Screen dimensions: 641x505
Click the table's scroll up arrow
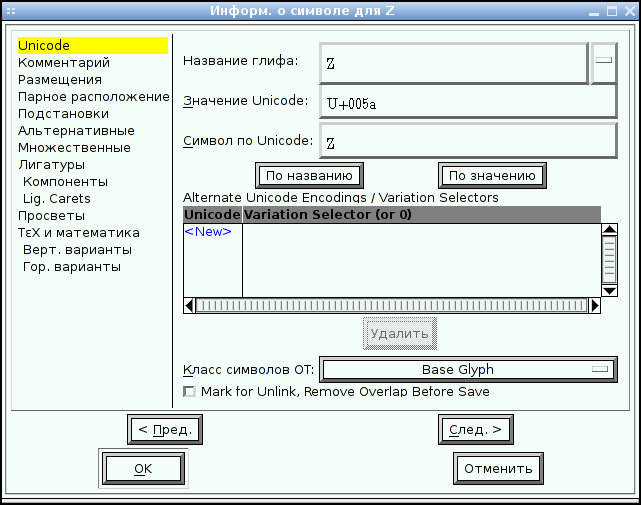point(610,229)
